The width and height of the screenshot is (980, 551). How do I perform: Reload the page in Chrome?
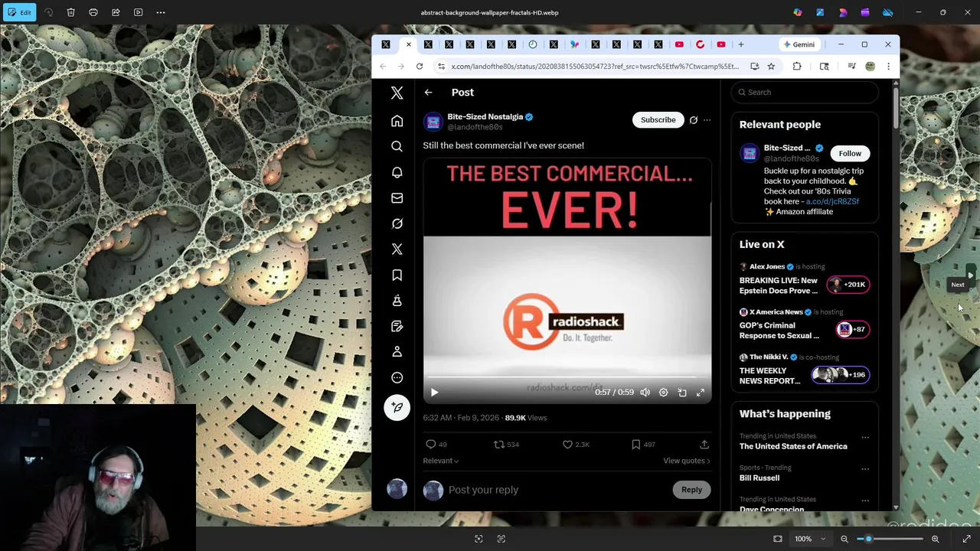tap(420, 67)
